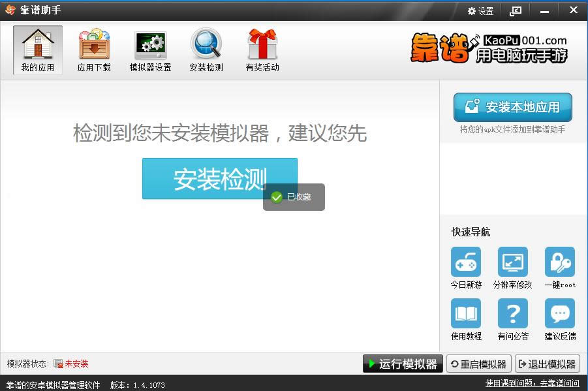Open the 设置 gear menu

pos(481,11)
